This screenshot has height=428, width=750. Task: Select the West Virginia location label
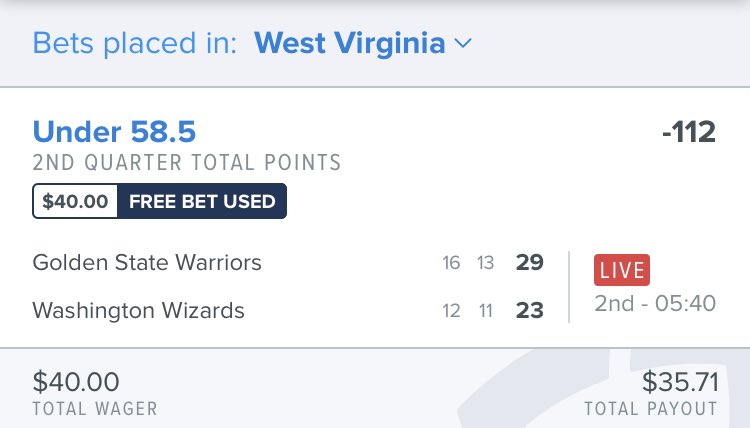tap(350, 43)
